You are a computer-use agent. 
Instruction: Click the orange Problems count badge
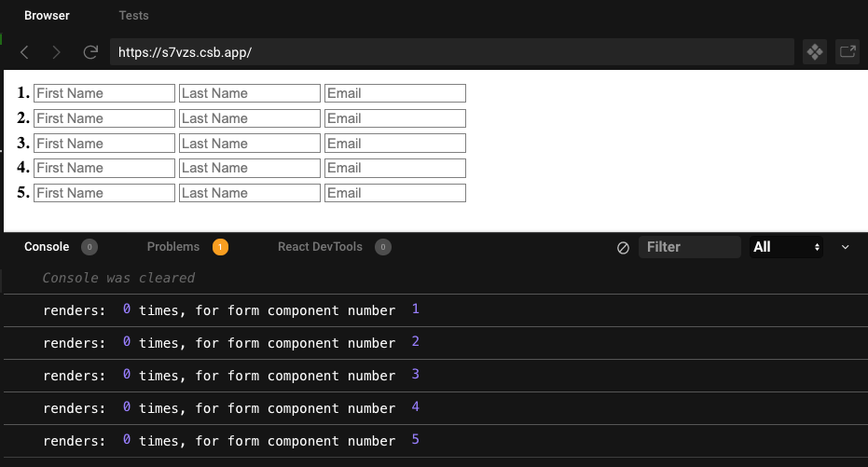click(x=220, y=247)
